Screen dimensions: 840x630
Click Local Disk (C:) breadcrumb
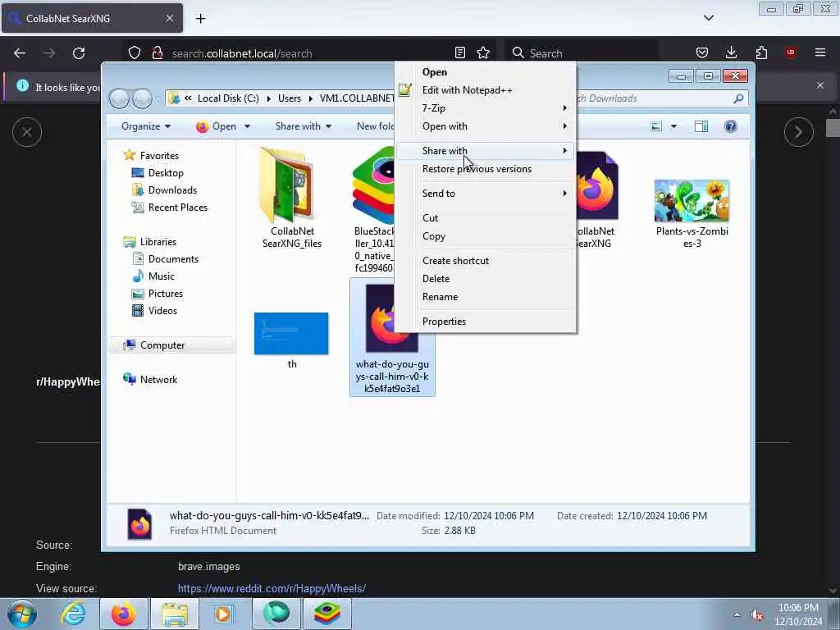[228, 98]
